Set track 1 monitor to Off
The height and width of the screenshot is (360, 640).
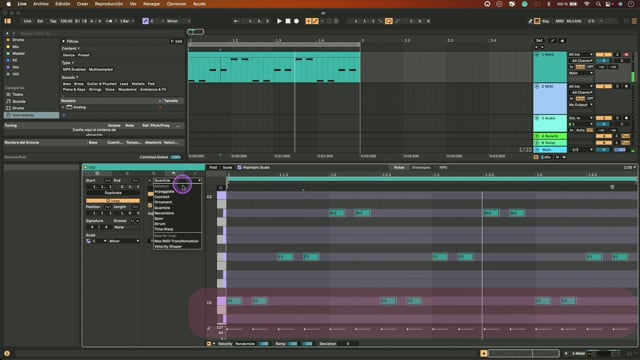(x=590, y=67)
